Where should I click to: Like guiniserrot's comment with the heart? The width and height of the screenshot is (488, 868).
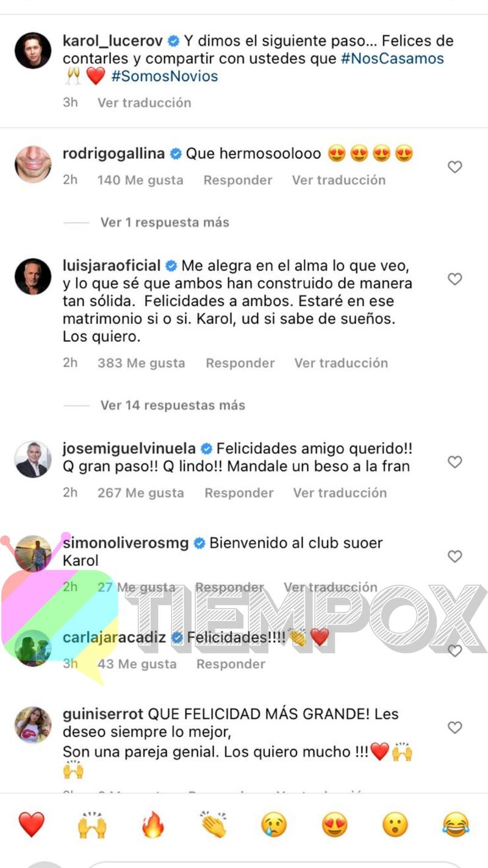(455, 728)
